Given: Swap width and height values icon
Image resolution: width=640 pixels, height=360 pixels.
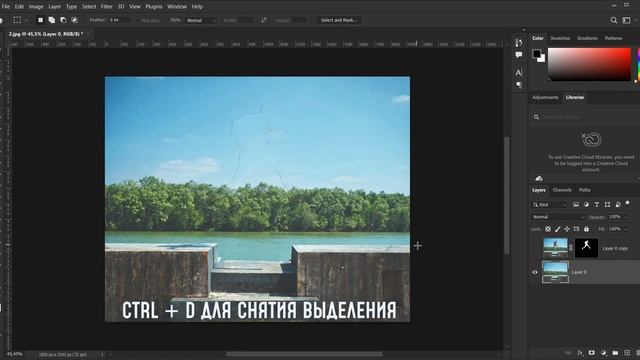Looking at the screenshot, I should 264,20.
